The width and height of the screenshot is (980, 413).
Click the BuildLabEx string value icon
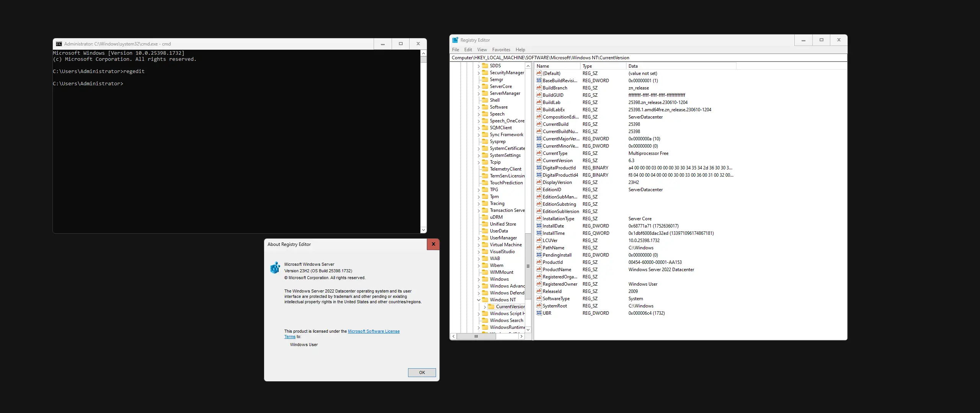coord(539,110)
